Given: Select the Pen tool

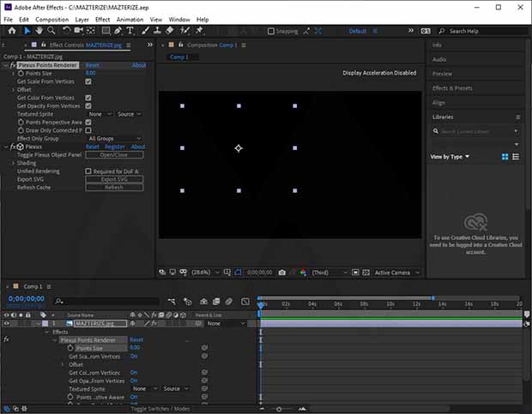Looking at the screenshot, I should pos(118,31).
